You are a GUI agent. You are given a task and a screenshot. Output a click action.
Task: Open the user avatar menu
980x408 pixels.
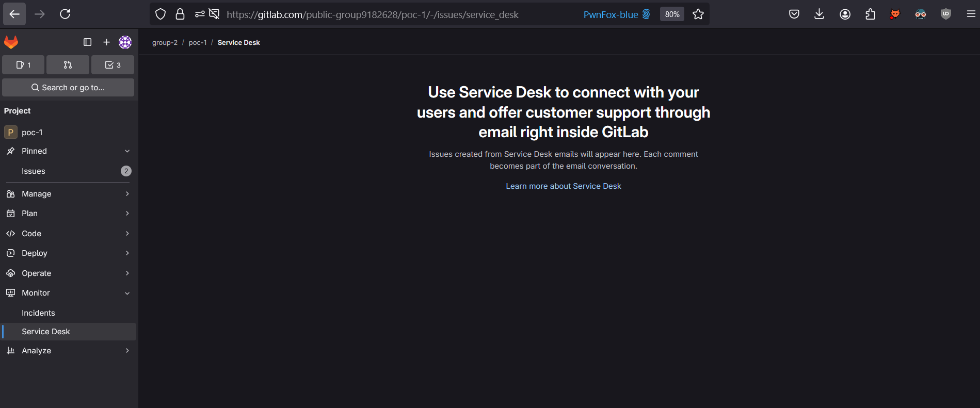click(x=125, y=42)
